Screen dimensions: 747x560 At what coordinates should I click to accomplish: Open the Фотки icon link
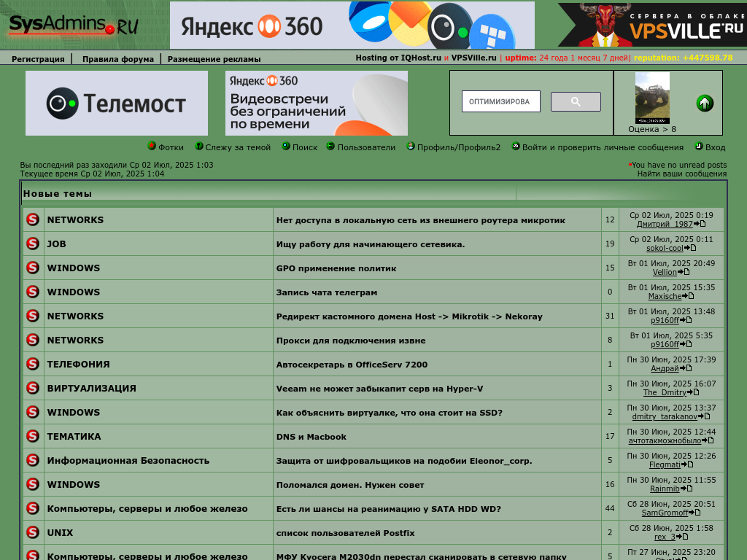coord(152,146)
